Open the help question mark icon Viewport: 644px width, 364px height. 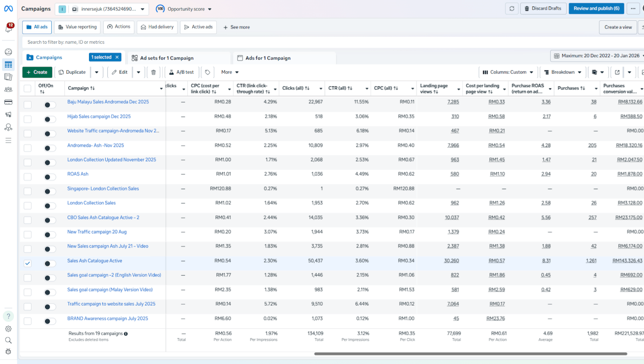(x=8, y=316)
